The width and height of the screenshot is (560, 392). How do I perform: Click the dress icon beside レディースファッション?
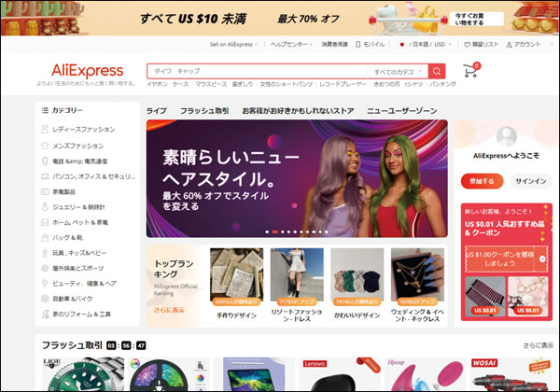click(x=45, y=129)
